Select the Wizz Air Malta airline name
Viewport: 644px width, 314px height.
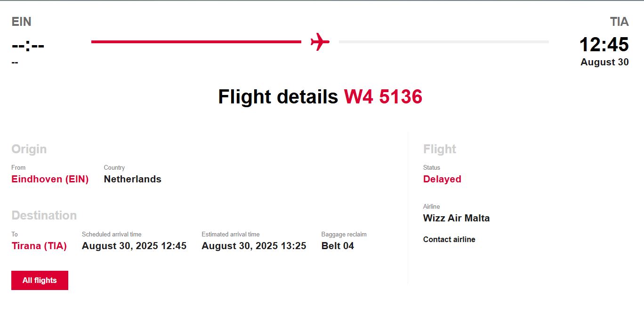pyautogui.click(x=456, y=218)
